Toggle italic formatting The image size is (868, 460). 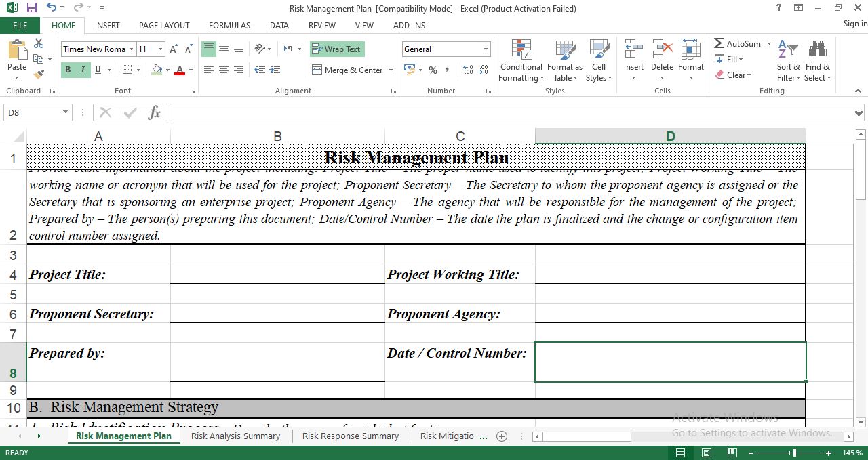tap(81, 70)
